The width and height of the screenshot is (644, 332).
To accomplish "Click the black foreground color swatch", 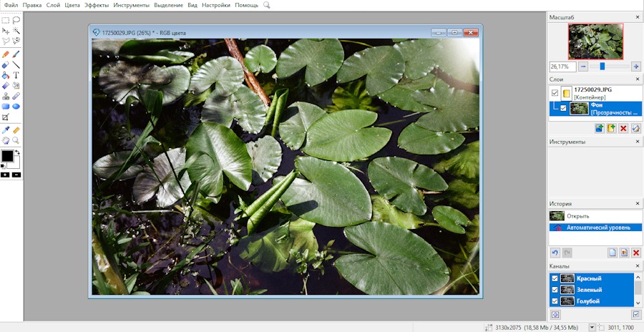I will click(7, 156).
